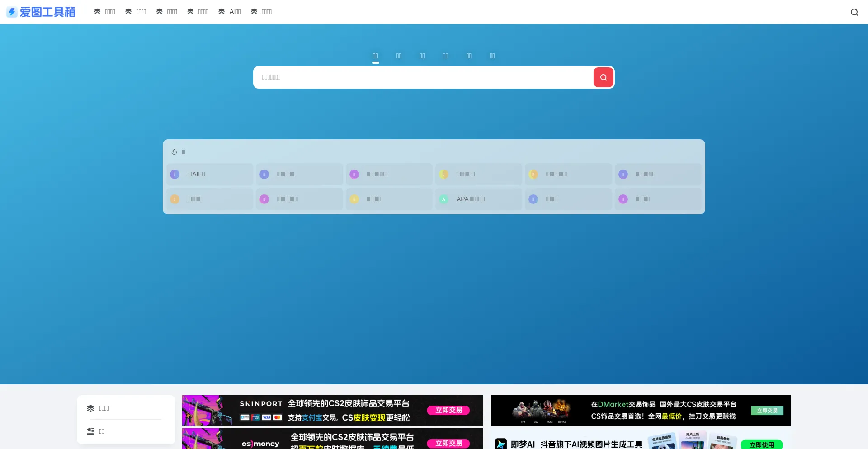Click 立即交易 on the SKINPORT banner

(448, 410)
